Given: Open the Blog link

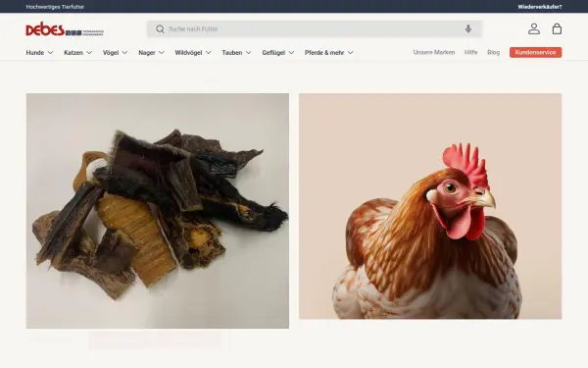Looking at the screenshot, I should click(x=494, y=52).
